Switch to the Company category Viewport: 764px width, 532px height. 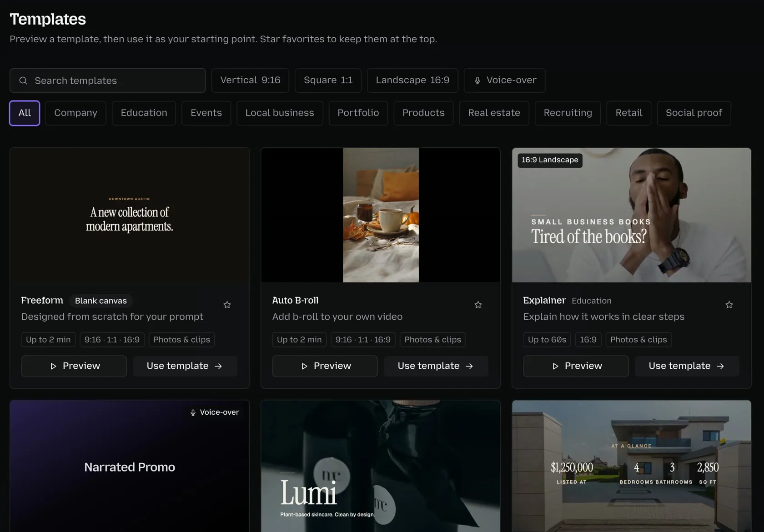[x=75, y=113]
